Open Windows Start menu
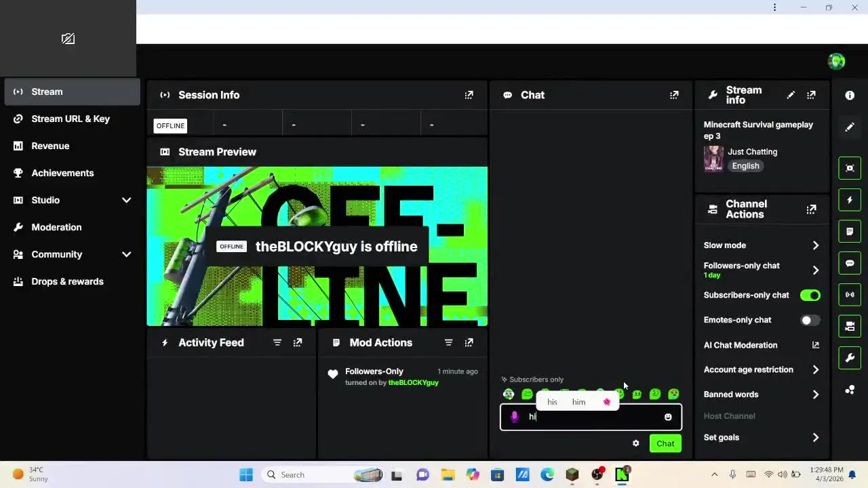This screenshot has width=868, height=488. [246, 474]
